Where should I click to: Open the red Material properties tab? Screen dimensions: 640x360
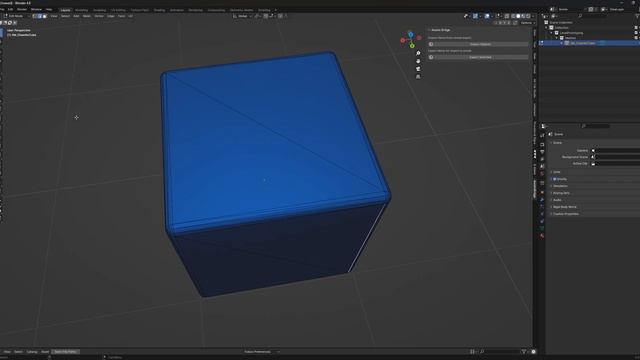point(542,236)
